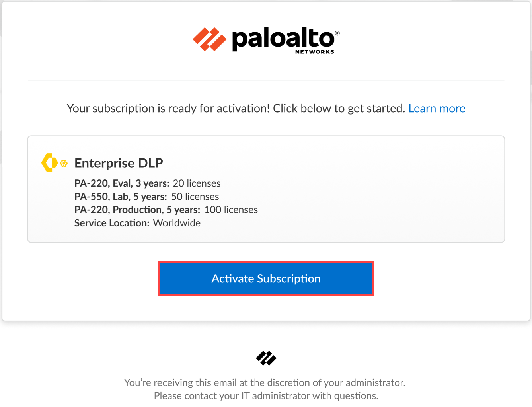Click the Service Location label
532x407 pixels.
[112, 223]
